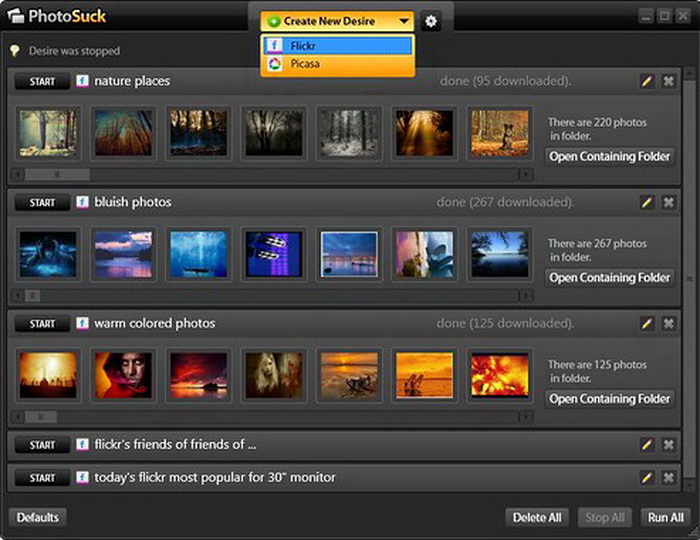
Task: Open Containing Folder for nature places
Action: [x=609, y=157]
